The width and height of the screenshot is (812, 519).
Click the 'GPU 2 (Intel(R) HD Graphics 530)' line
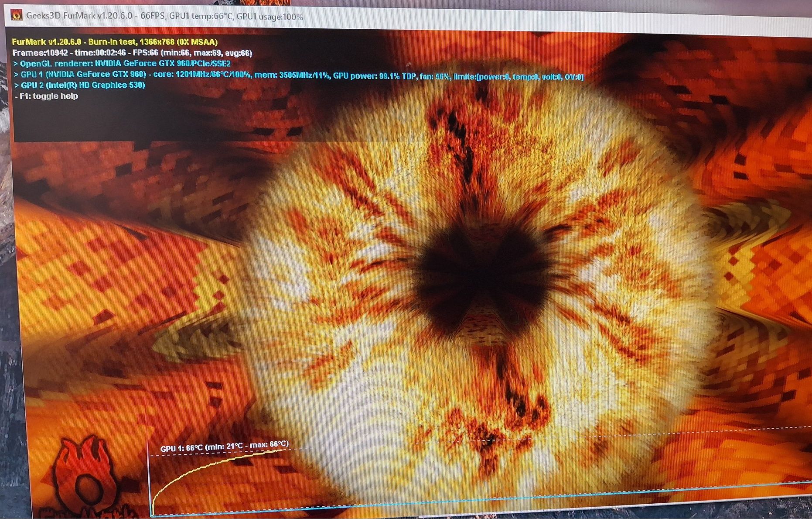[x=80, y=85]
